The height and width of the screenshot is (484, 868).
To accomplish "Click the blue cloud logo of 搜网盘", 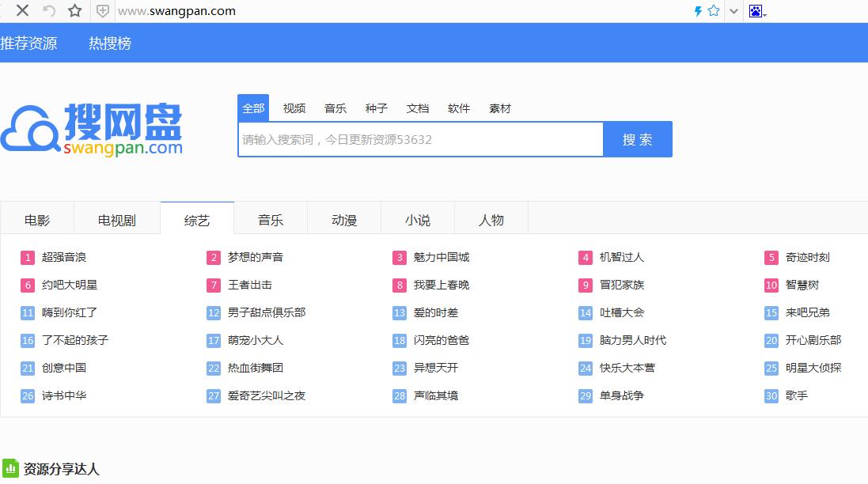I will pyautogui.click(x=30, y=129).
